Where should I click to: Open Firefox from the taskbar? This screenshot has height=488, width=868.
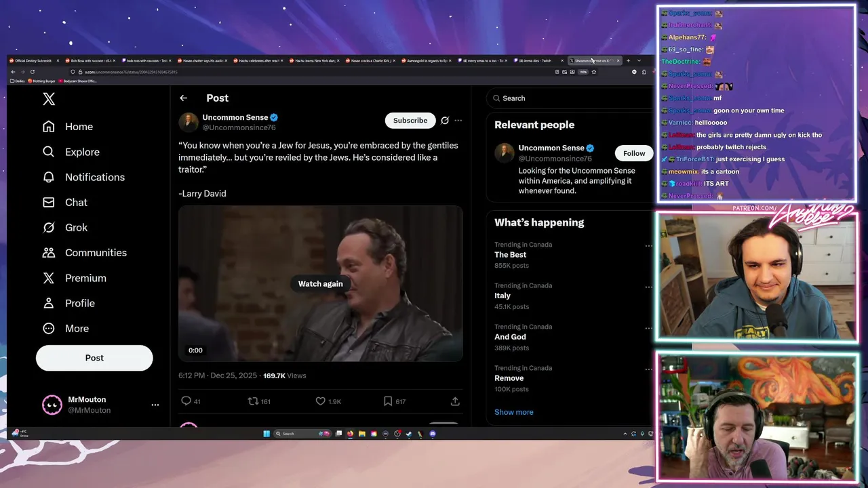point(350,434)
